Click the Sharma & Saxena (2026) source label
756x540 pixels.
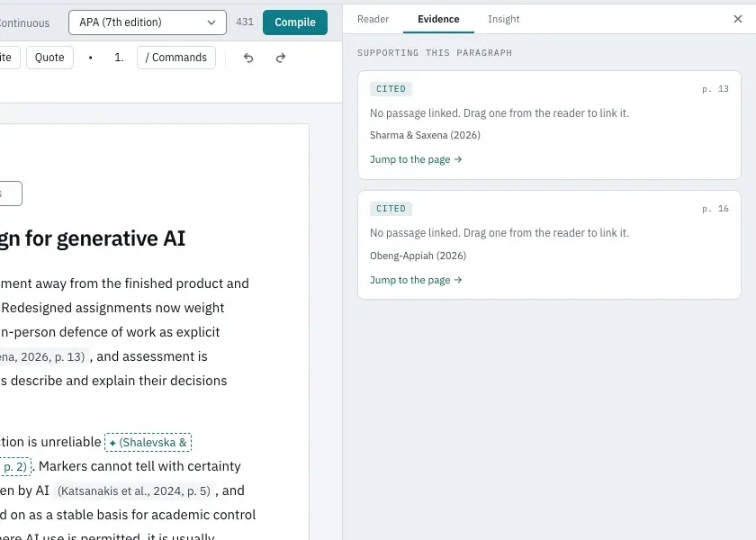pyautogui.click(x=425, y=135)
